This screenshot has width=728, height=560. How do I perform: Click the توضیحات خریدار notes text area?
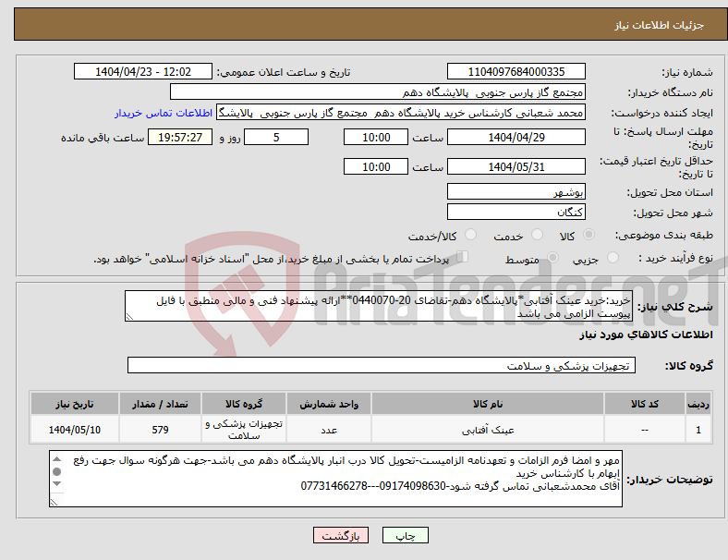point(335,479)
